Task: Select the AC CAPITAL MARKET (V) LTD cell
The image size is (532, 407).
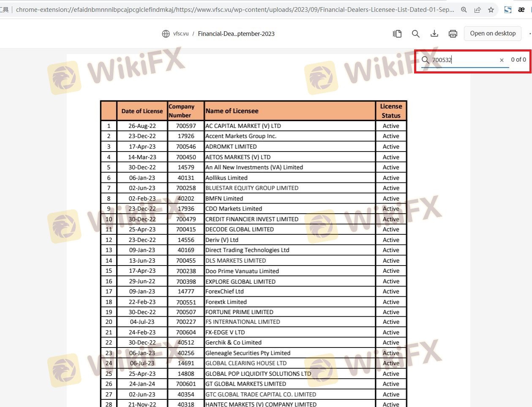Action: pos(243,126)
